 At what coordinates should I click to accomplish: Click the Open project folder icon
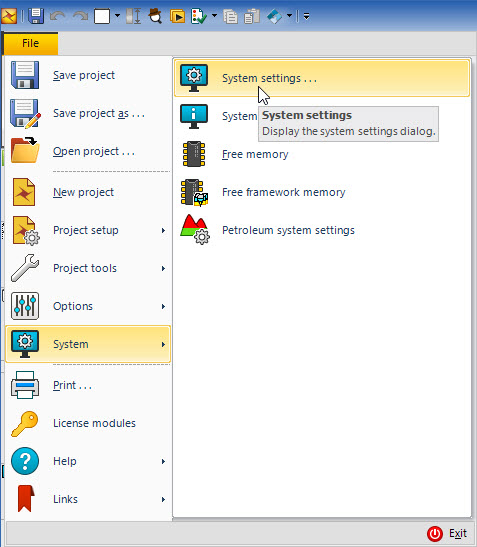(x=25, y=150)
